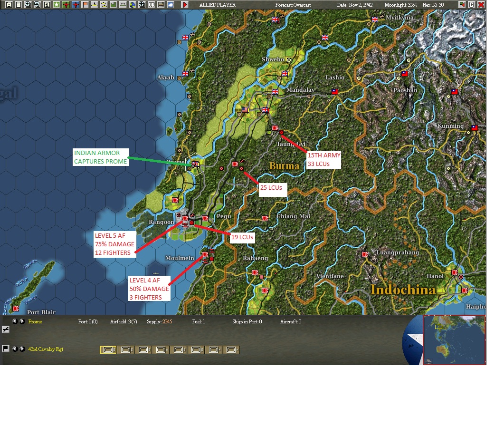Screen dimensions: 504x427
Task: Open the green industry factory icon
Action: coord(113,4)
